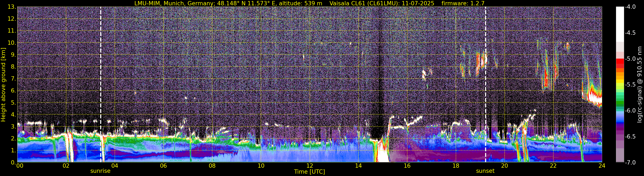Click the '-6.5' colorbar tick label
Viewport: 644px width, 176px height.
[x=630, y=137]
